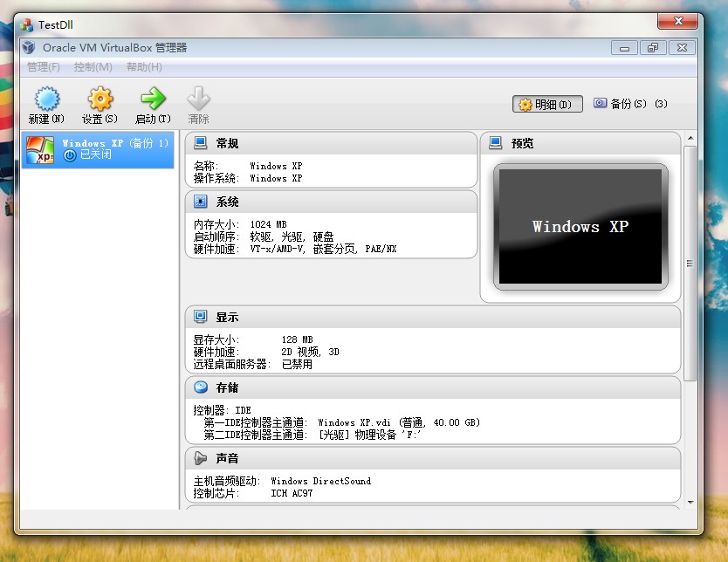
Task: Click the details pane scroll-down arrow
Action: 690,502
